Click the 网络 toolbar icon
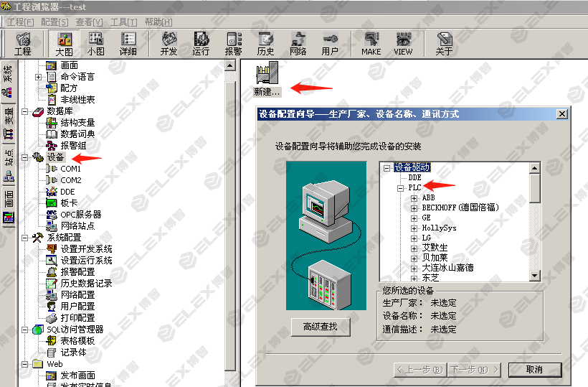Viewport: 588px width, 387px height. click(x=298, y=43)
